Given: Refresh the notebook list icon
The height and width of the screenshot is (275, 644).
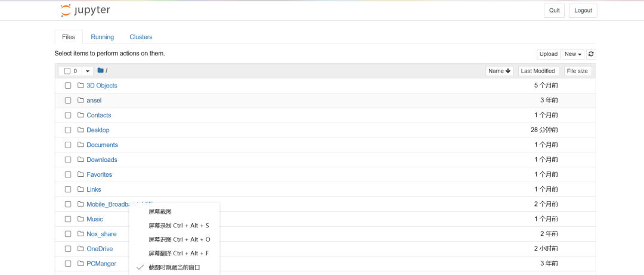Looking at the screenshot, I should tap(591, 54).
